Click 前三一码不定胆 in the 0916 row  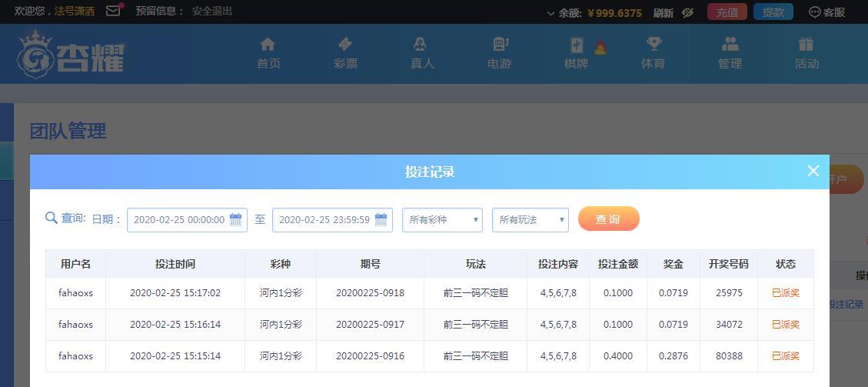point(476,356)
